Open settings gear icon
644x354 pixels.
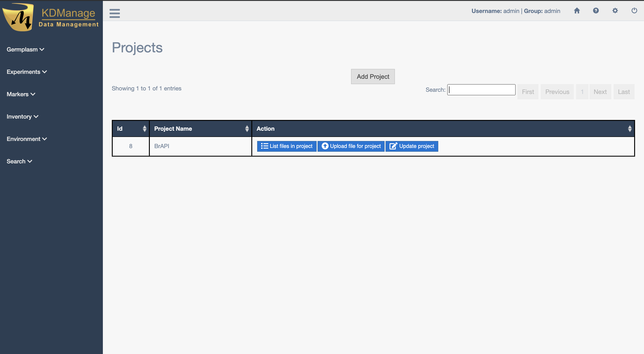pyautogui.click(x=615, y=11)
